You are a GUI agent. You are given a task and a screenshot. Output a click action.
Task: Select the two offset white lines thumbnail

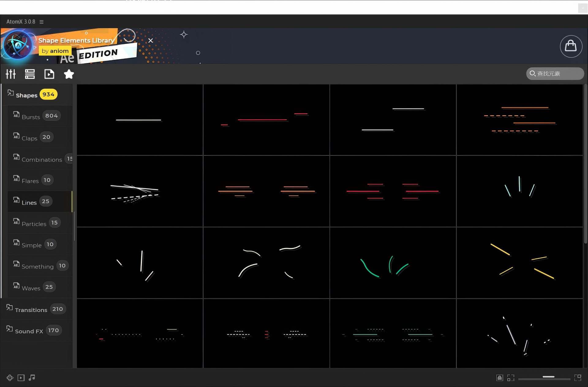393,120
